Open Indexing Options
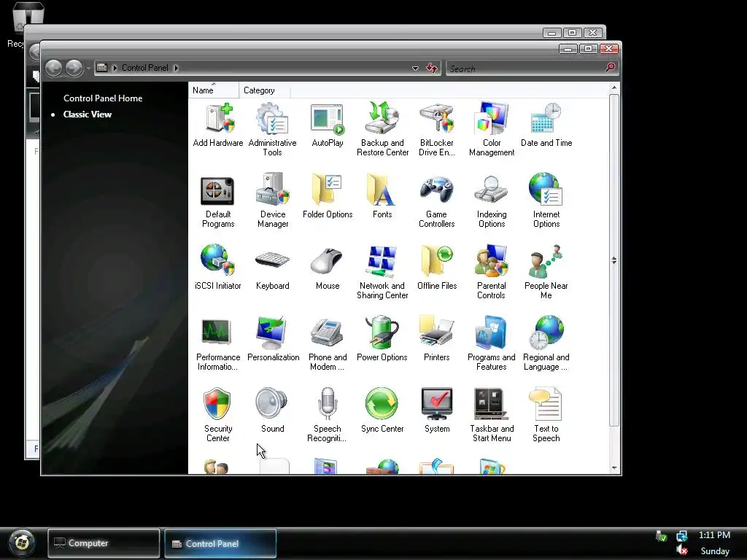Viewport: 747px width, 560px height. point(492,201)
